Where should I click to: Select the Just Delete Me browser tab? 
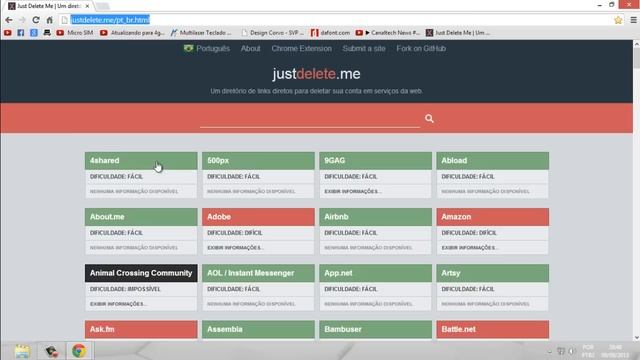pos(48,6)
